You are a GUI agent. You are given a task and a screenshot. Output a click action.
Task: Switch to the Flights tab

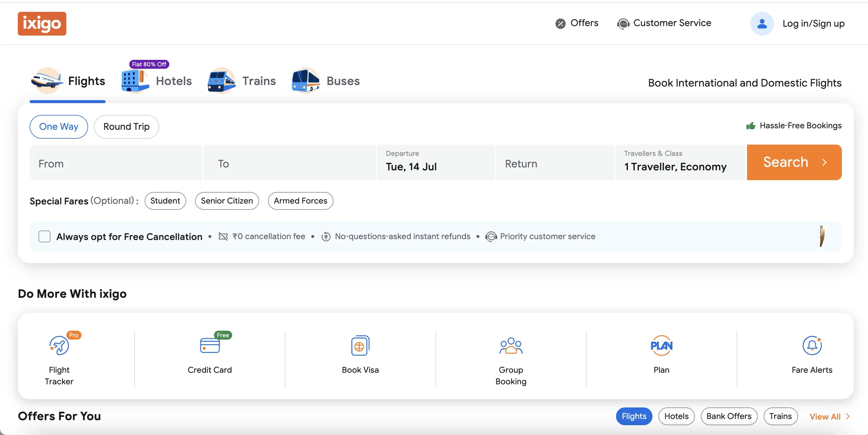67,81
